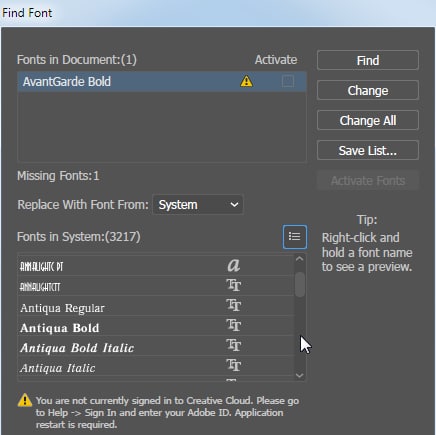Open the Replace With Font From dropdown
436x435 pixels.
[198, 204]
